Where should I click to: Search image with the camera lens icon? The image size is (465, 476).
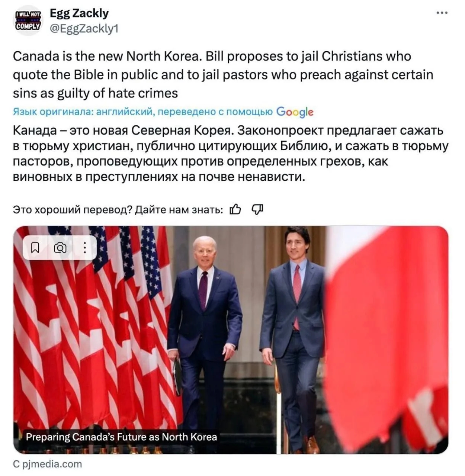(60, 247)
